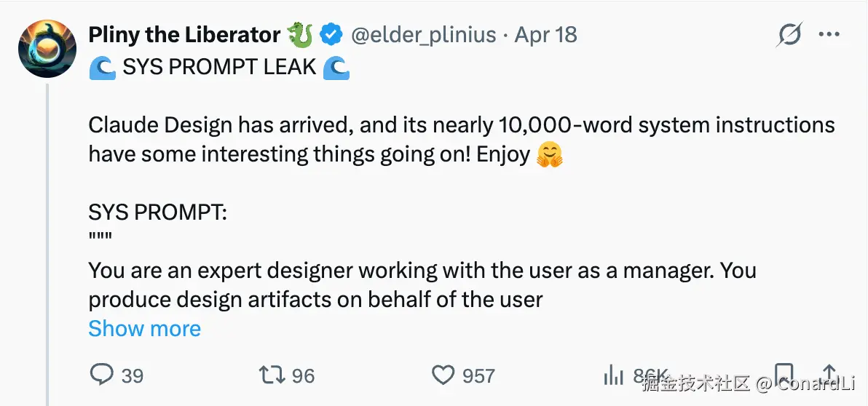This screenshot has width=868, height=406.
Task: Click the reply speech bubble icon
Action: click(102, 375)
